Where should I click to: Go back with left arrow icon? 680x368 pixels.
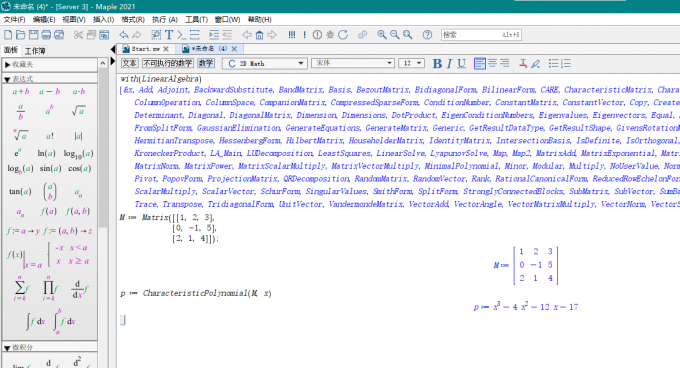click(247, 35)
